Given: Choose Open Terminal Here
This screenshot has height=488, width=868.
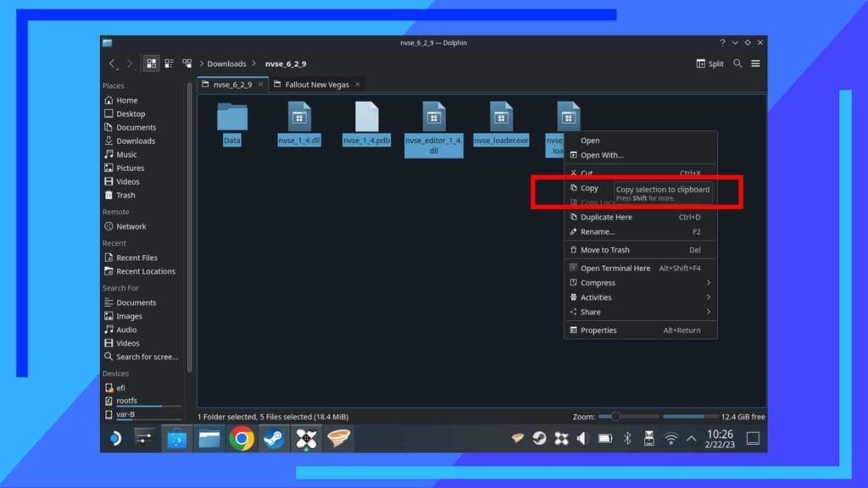Looking at the screenshot, I should tap(641, 268).
